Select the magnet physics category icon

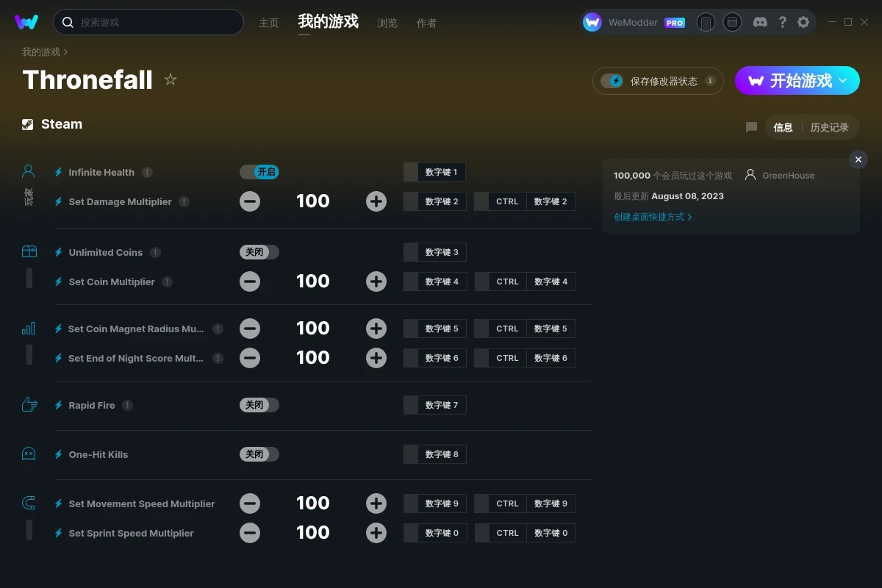[29, 503]
